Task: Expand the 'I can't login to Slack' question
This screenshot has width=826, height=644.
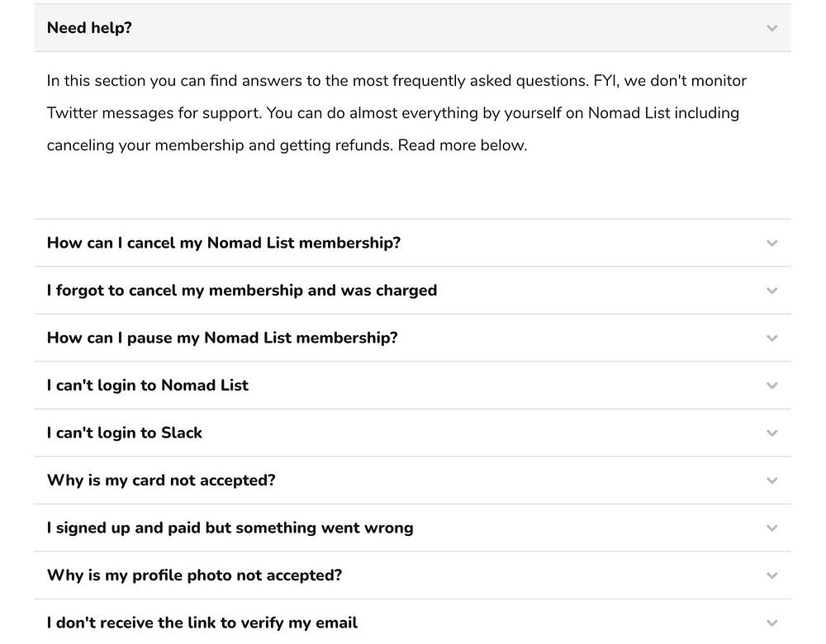Action: pyautogui.click(x=125, y=433)
